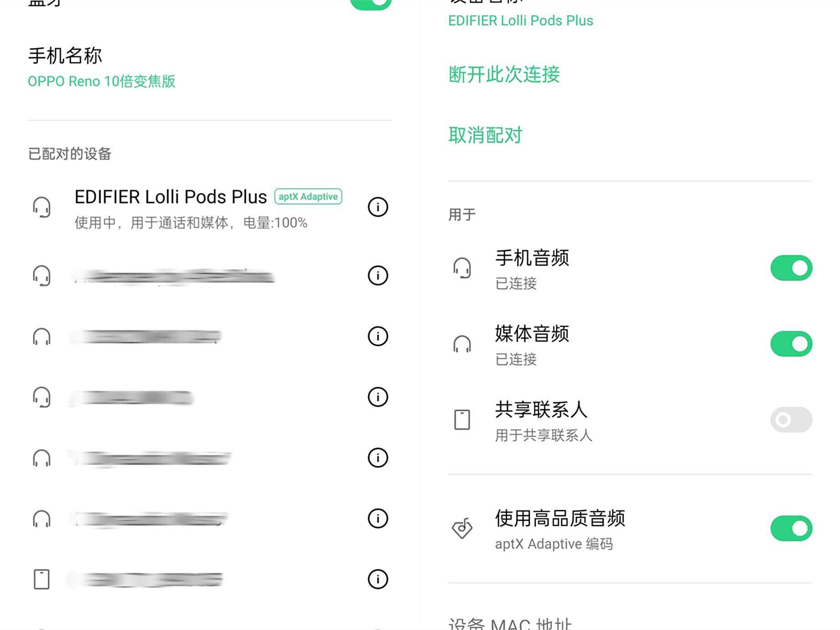840x630 pixels.
Task: Select the aptX Adaptive badge label
Action: [308, 196]
